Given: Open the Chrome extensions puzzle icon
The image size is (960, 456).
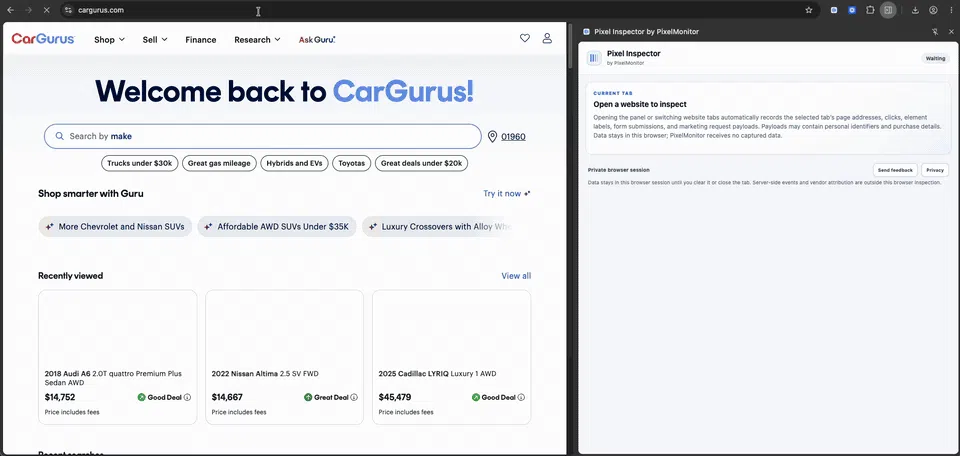Looking at the screenshot, I should point(870,10).
